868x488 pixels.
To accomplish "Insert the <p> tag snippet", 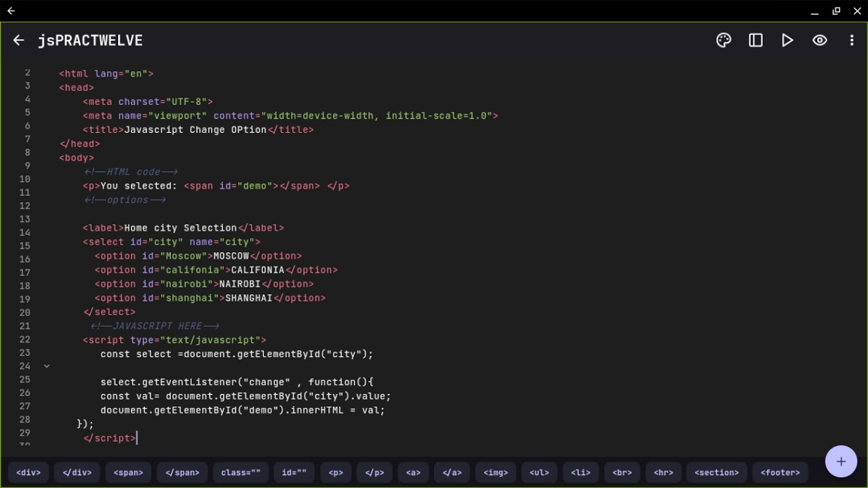I will [x=336, y=472].
